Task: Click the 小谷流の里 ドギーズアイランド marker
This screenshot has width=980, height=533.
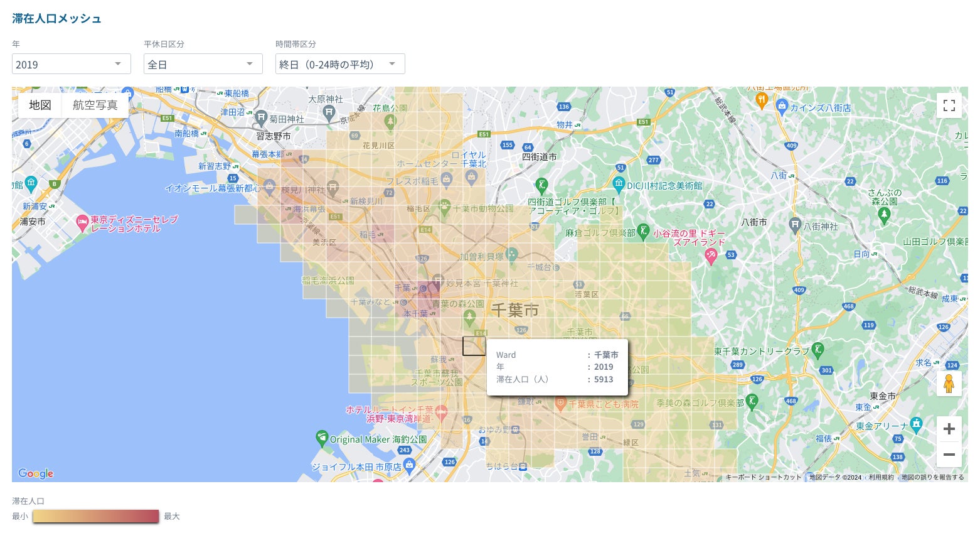Action: point(711,256)
